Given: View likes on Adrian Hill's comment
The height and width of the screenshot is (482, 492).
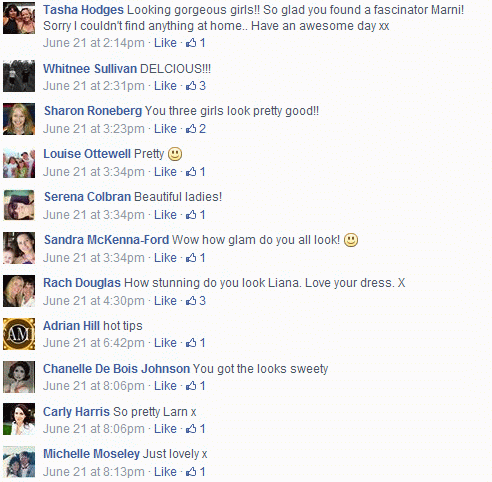Looking at the screenshot, I should coord(195,343).
